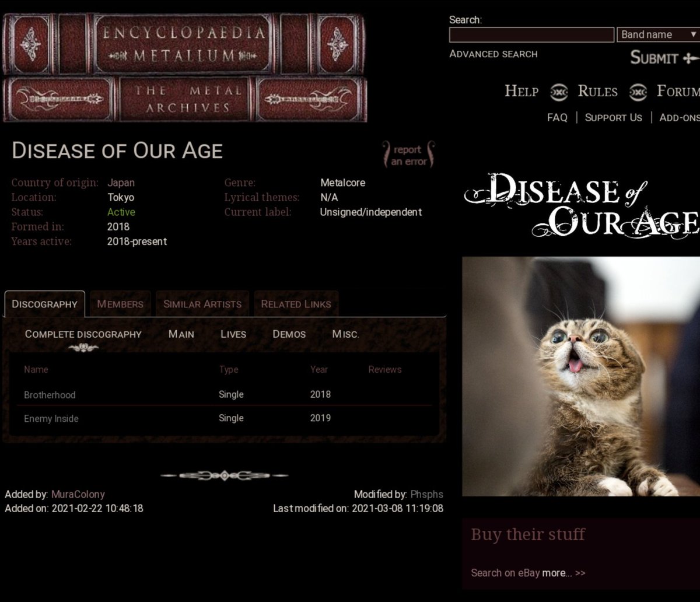This screenshot has height=602, width=700.
Task: Click the more... >> link
Action: click(x=563, y=573)
